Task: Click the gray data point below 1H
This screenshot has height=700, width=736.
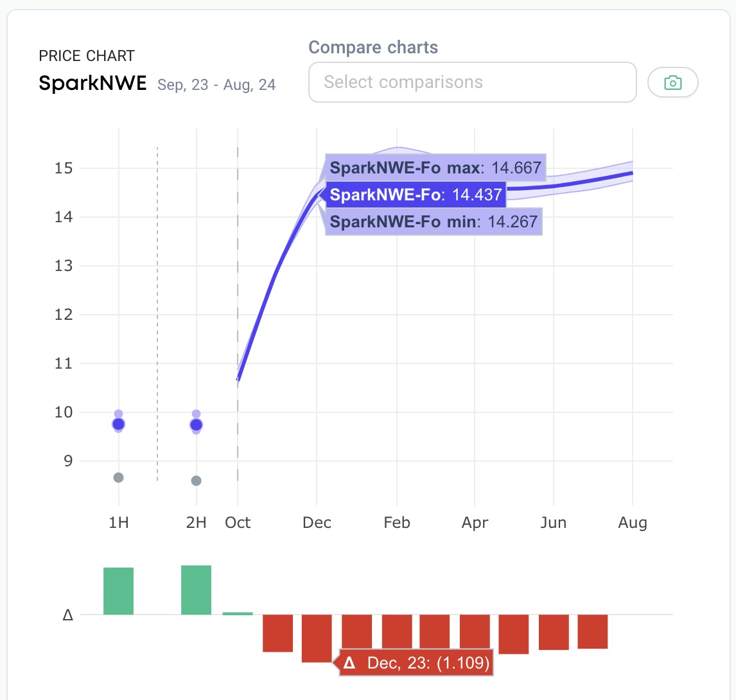Action: point(118,477)
